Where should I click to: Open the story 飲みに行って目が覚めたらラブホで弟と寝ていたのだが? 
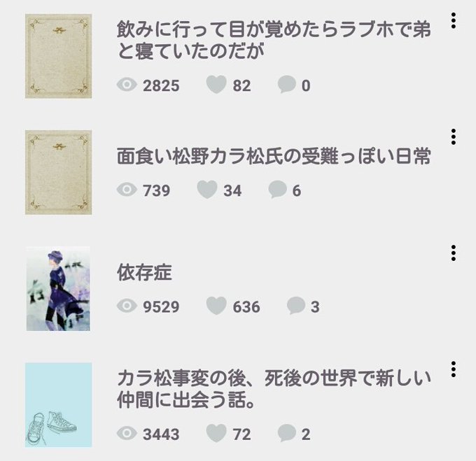click(274, 40)
